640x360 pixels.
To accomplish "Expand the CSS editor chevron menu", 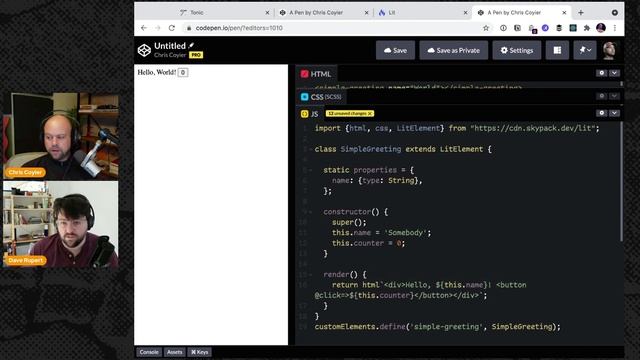I will click(x=614, y=96).
